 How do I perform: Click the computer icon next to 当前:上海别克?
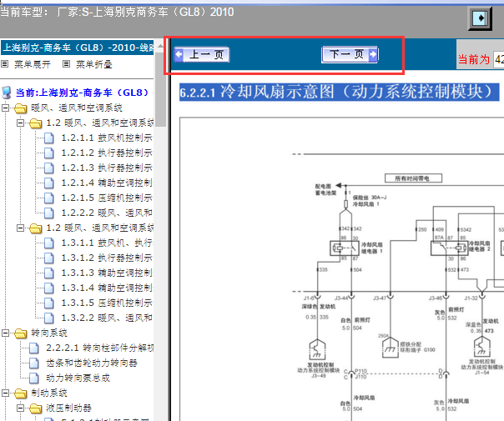(6, 93)
